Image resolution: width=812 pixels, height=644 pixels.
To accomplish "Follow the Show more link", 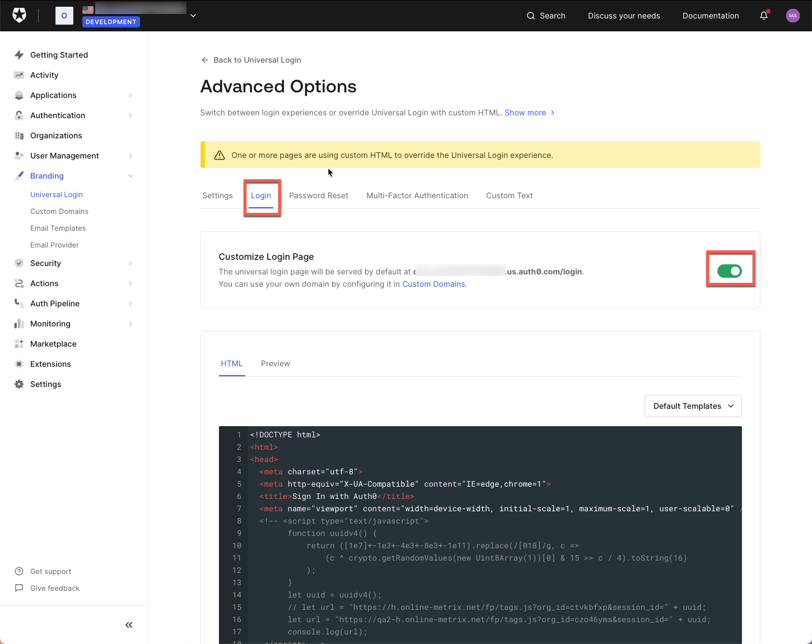I will click(x=525, y=112).
